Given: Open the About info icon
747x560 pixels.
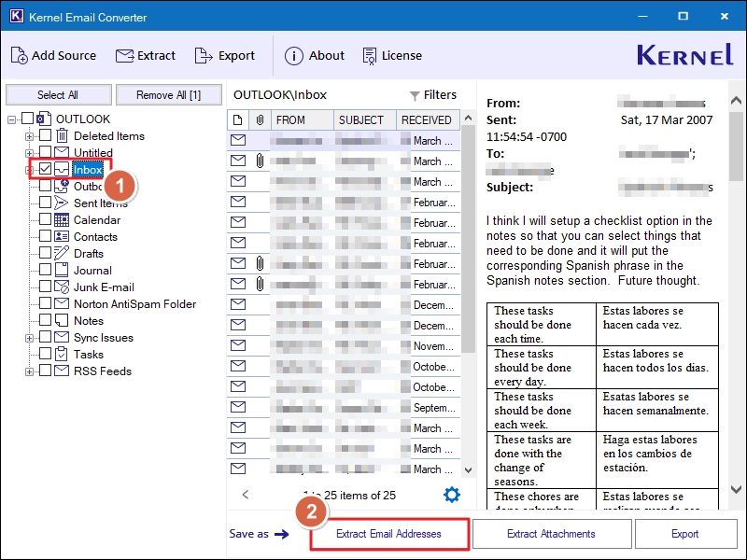Looking at the screenshot, I should click(x=293, y=56).
